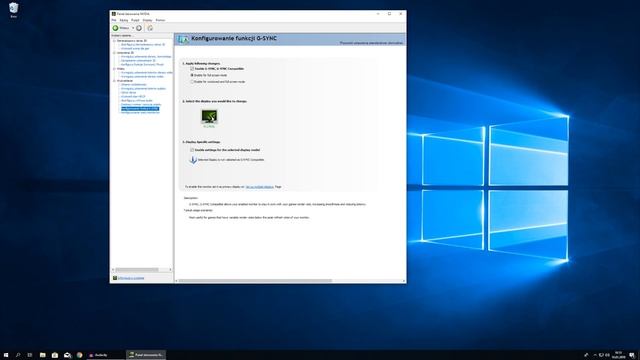
Task: Open the Display menu
Action: 147,20
